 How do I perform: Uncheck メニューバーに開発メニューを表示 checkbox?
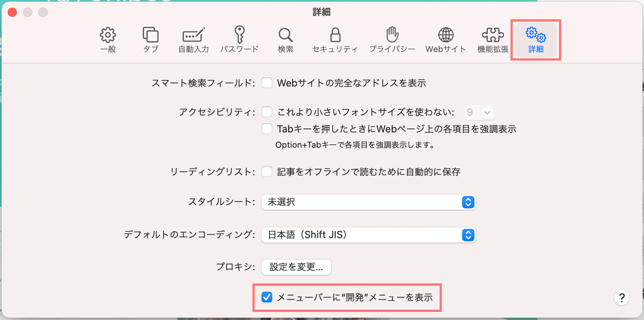point(267,297)
